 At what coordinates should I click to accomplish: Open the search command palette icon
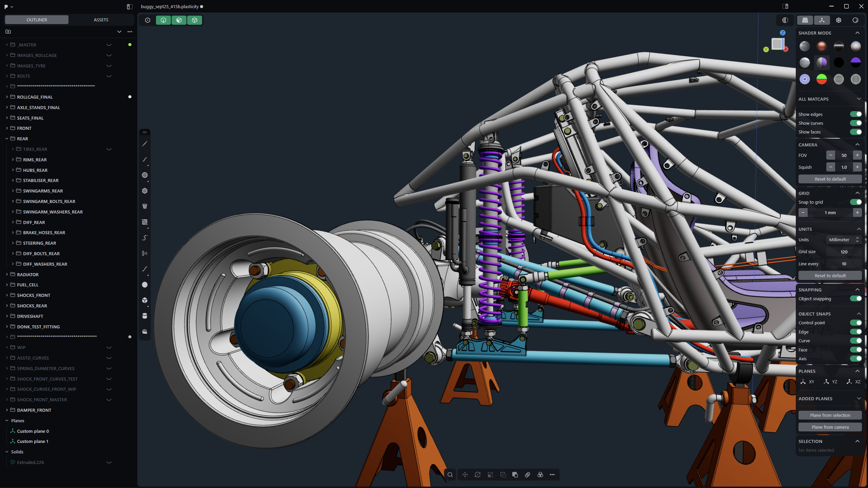tap(450, 474)
